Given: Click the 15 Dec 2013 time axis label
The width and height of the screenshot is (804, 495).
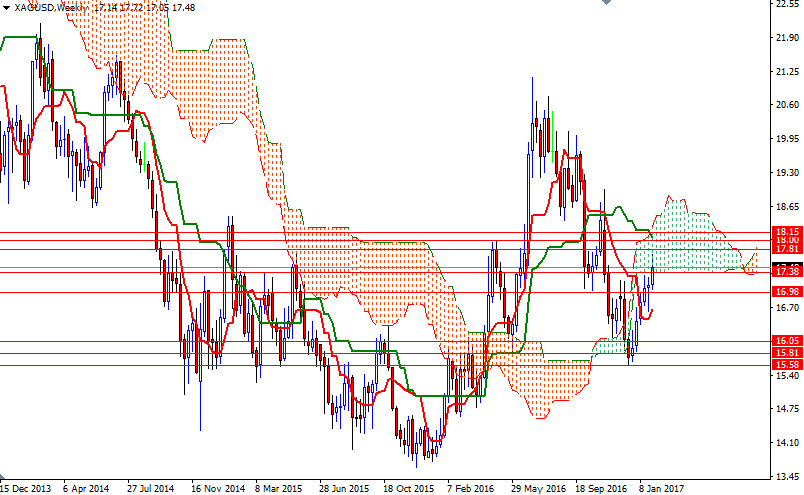Looking at the screenshot, I should coord(26,488).
